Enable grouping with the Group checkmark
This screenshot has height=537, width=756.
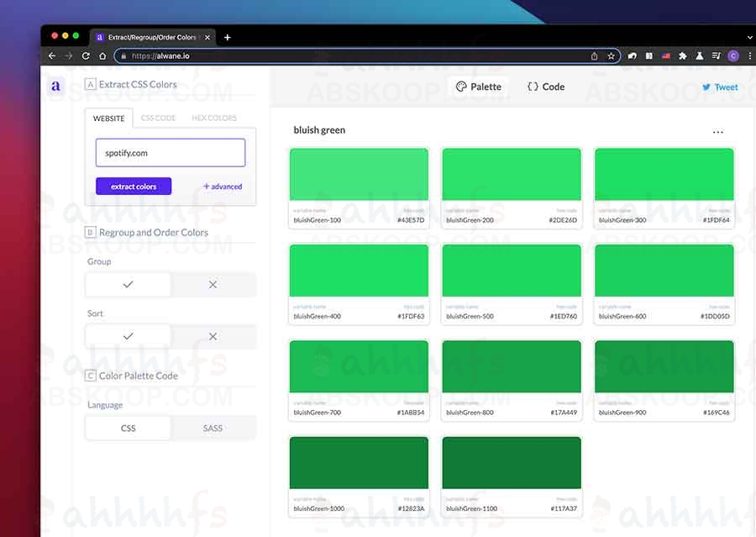coord(128,285)
